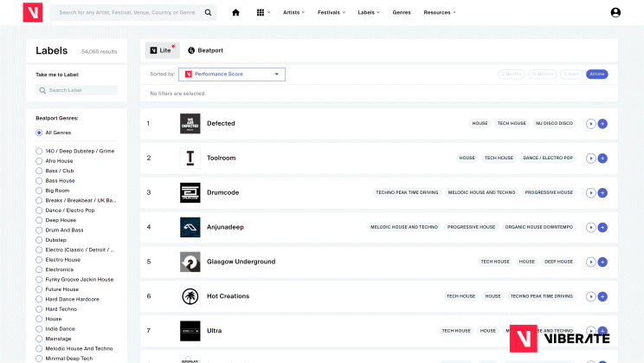Open the Anjunadeep label logo thumbnail
This screenshot has width=644, height=363.
(190, 227)
